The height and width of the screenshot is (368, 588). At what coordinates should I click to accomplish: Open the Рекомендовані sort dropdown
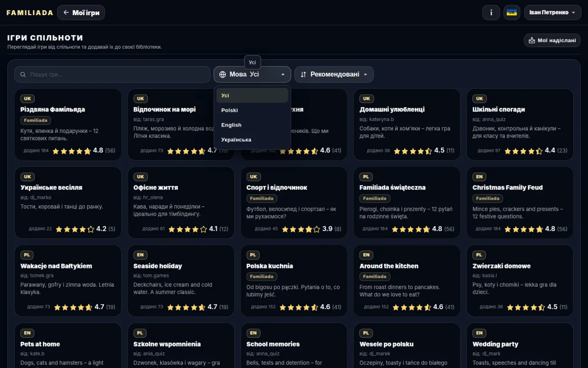[x=334, y=74]
